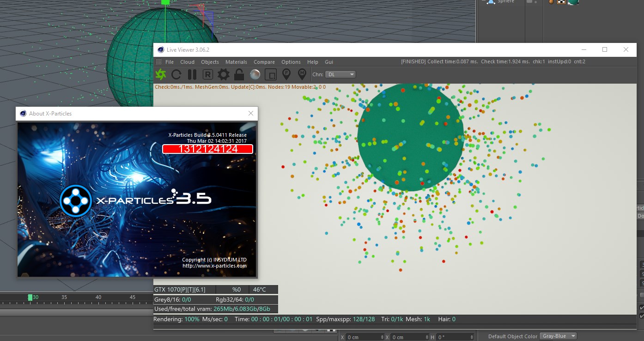Enable the render region square icon
The image size is (644, 341).
coord(271,74)
